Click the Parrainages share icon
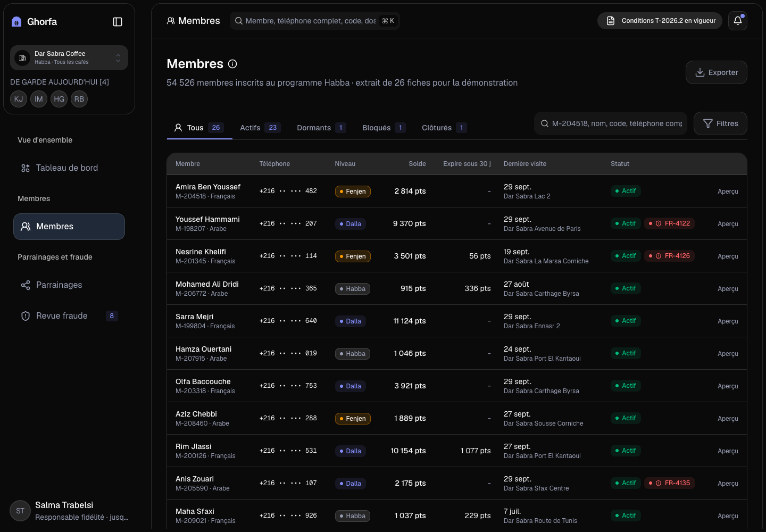Image resolution: width=766 pixels, height=532 pixels. point(26,285)
